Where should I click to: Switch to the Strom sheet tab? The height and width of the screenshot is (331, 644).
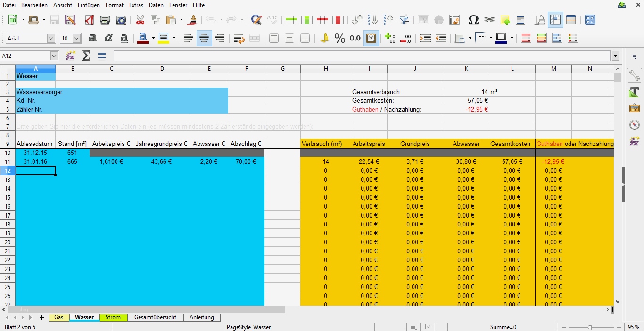113,317
